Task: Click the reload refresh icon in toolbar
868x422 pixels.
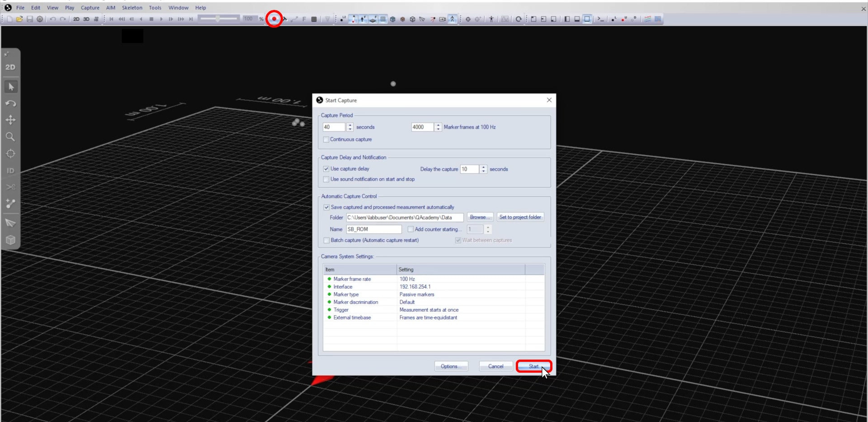Action: [519, 19]
